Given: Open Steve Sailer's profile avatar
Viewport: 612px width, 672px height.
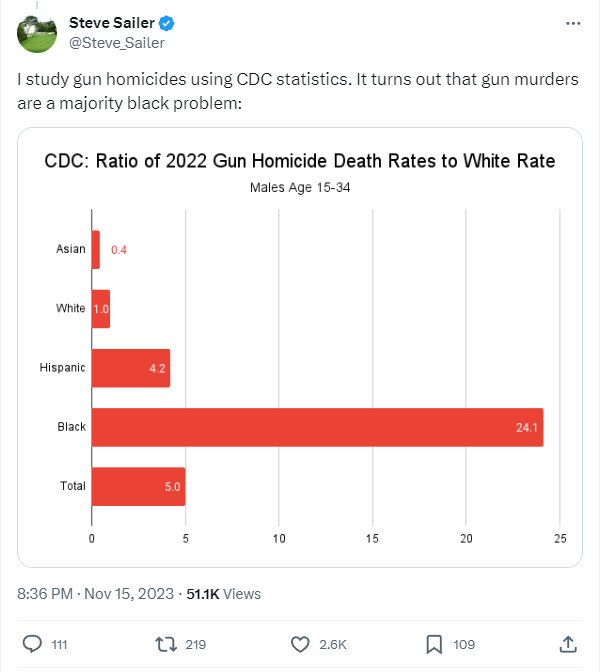Looking at the screenshot, I should pos(37,33).
